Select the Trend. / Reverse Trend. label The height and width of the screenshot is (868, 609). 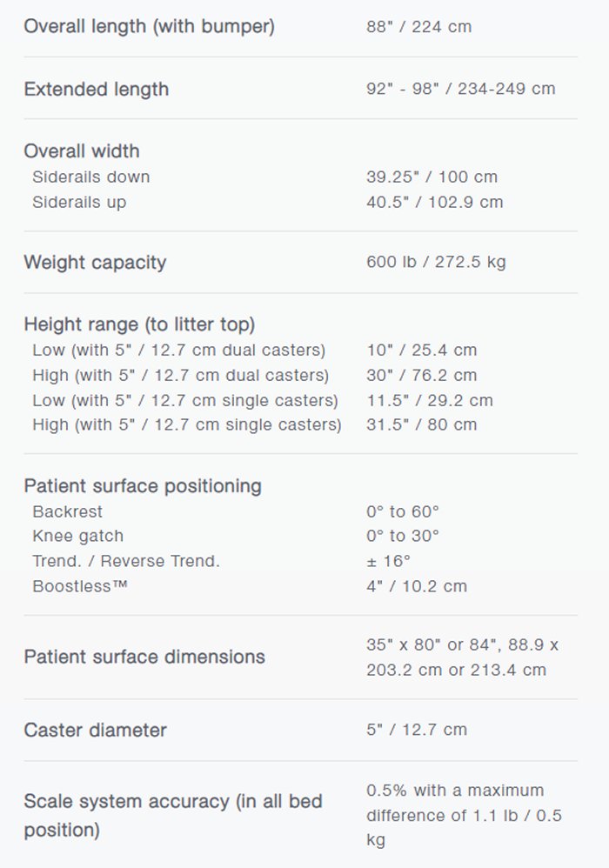tap(126, 561)
